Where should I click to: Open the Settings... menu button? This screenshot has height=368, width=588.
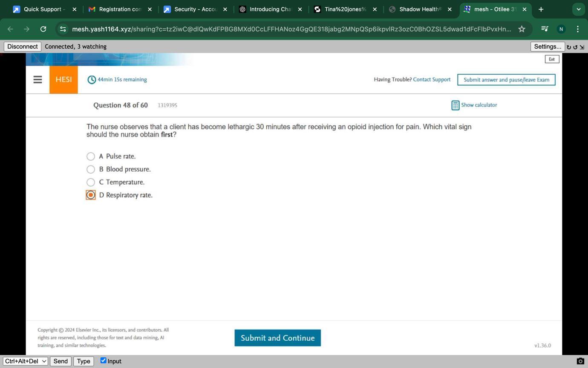(x=548, y=46)
